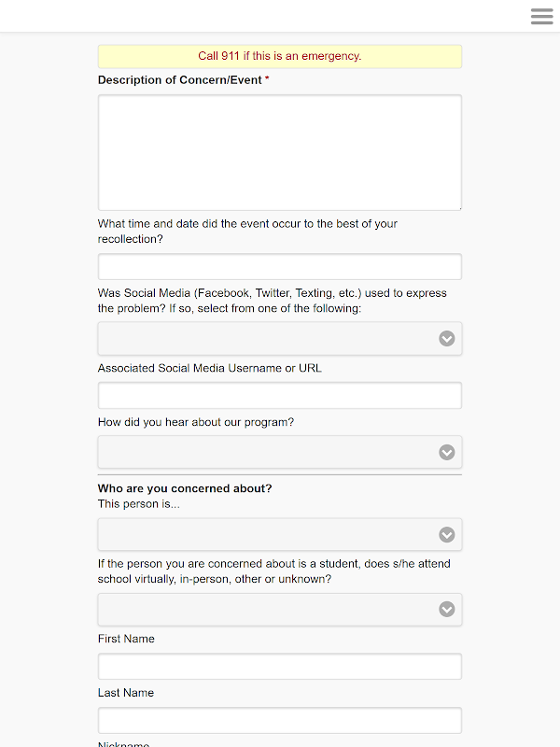Grab the resize handle of the description box
This screenshot has height=747, width=560.
click(457, 206)
